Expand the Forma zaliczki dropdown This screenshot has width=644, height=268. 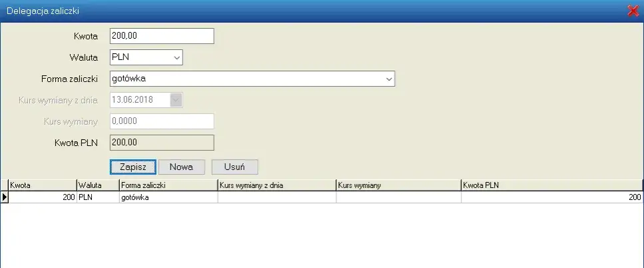(x=389, y=79)
